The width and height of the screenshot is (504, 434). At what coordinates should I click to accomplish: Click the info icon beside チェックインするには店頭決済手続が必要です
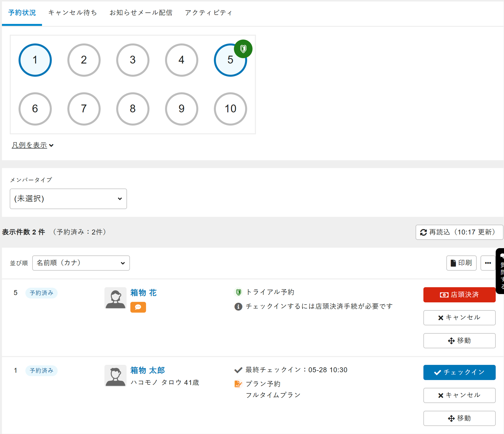[238, 306]
